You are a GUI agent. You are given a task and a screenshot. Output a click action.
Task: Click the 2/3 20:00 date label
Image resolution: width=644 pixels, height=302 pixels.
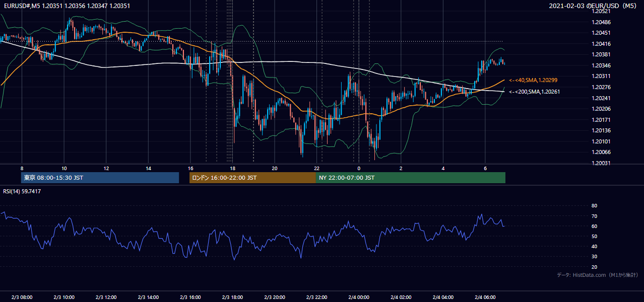[275, 297]
